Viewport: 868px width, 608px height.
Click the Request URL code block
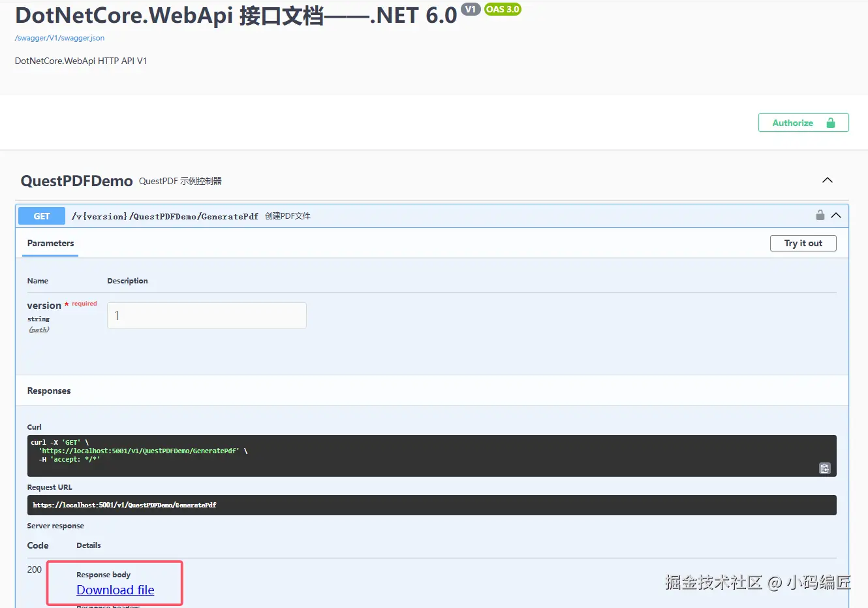click(x=432, y=505)
